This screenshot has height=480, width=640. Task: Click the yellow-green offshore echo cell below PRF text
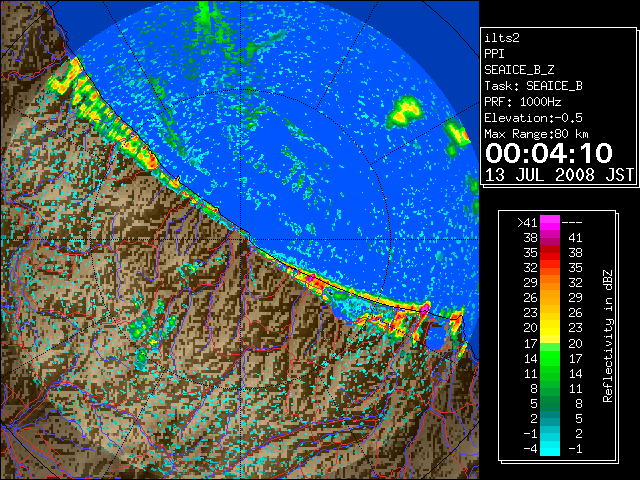point(404,112)
